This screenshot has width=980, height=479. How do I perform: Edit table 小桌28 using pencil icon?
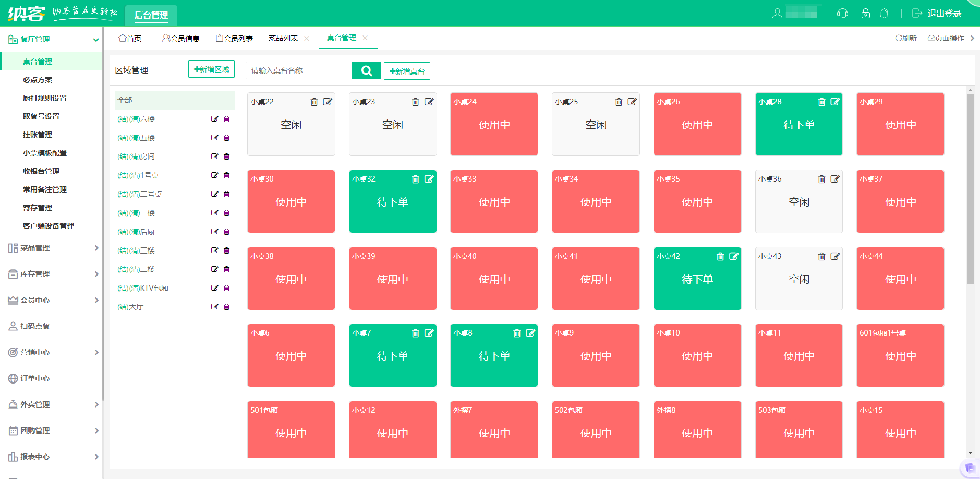(835, 102)
